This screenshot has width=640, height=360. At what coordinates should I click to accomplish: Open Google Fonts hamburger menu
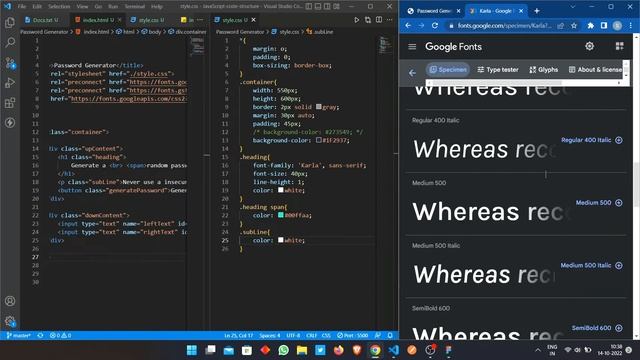coord(412,47)
